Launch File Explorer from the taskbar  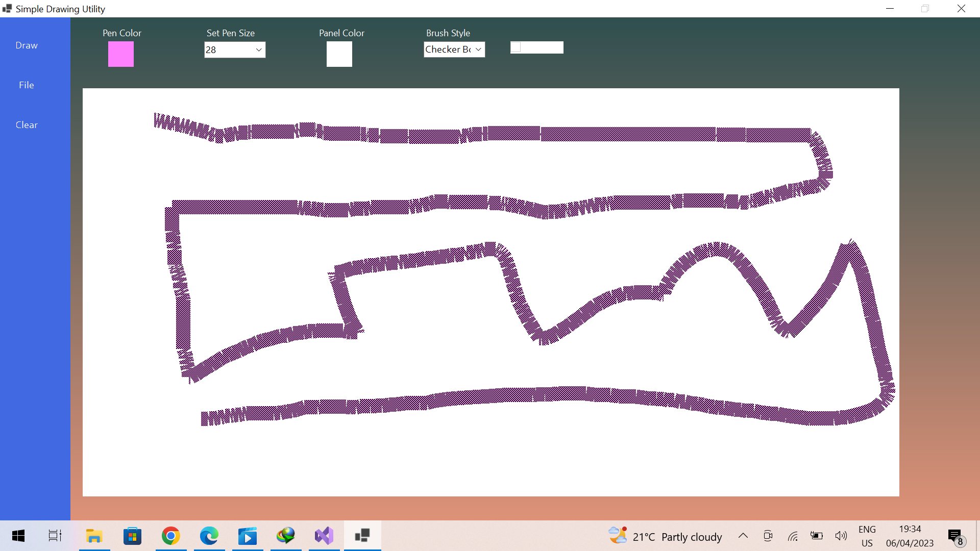[x=94, y=536]
